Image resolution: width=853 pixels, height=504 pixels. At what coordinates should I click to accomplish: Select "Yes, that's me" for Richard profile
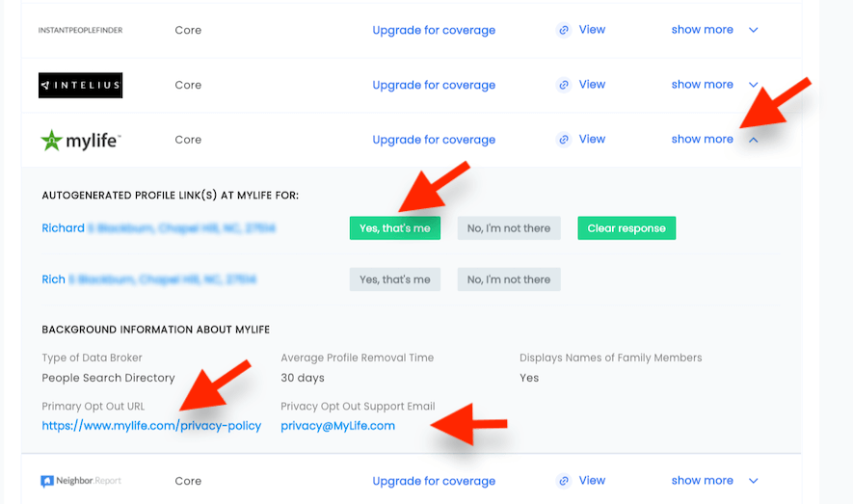click(x=394, y=228)
